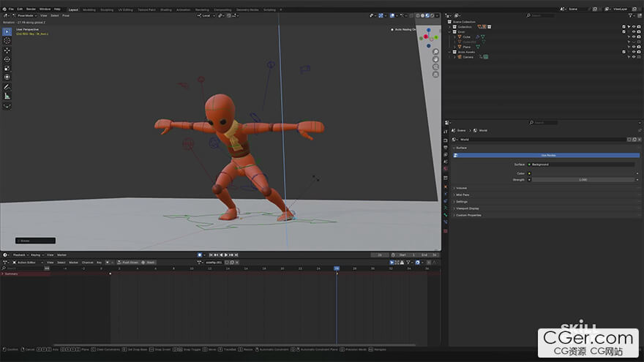
Task: Select the Annotate tool
Action: point(7,87)
